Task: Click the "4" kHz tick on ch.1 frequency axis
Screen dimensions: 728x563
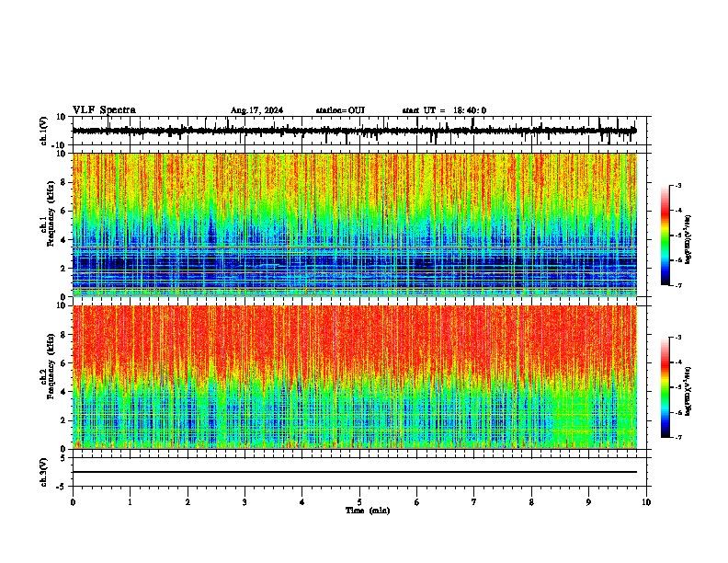Action: pyautogui.click(x=63, y=240)
